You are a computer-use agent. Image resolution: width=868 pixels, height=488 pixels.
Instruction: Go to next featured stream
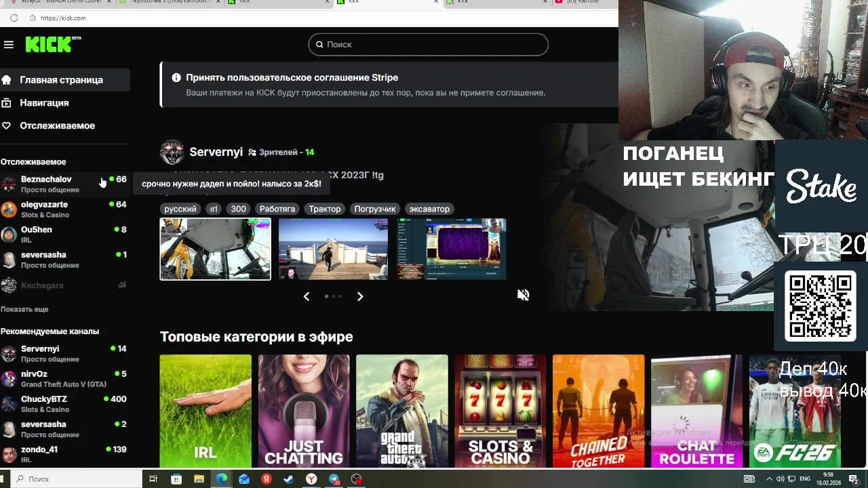click(360, 296)
